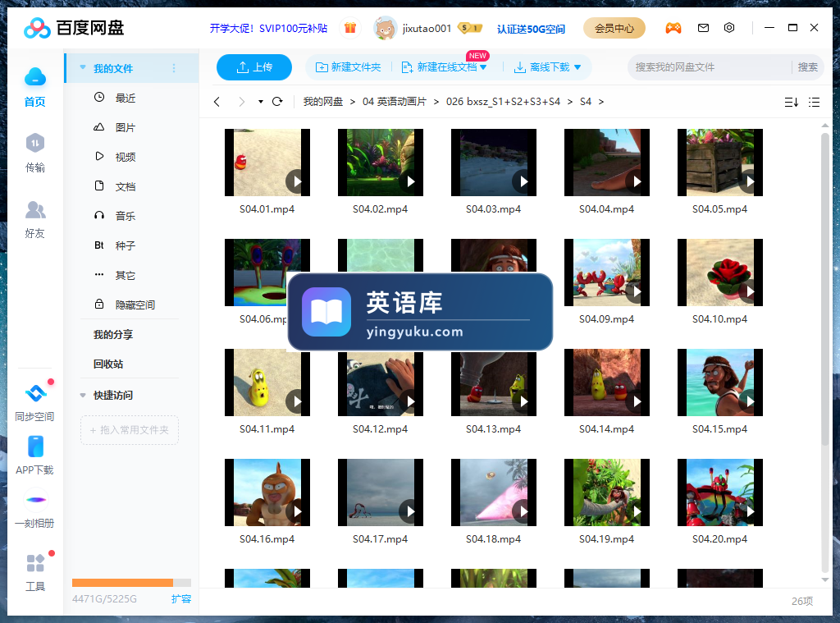Image resolution: width=840 pixels, height=623 pixels.
Task: Refresh the current file list
Action: [x=277, y=102]
